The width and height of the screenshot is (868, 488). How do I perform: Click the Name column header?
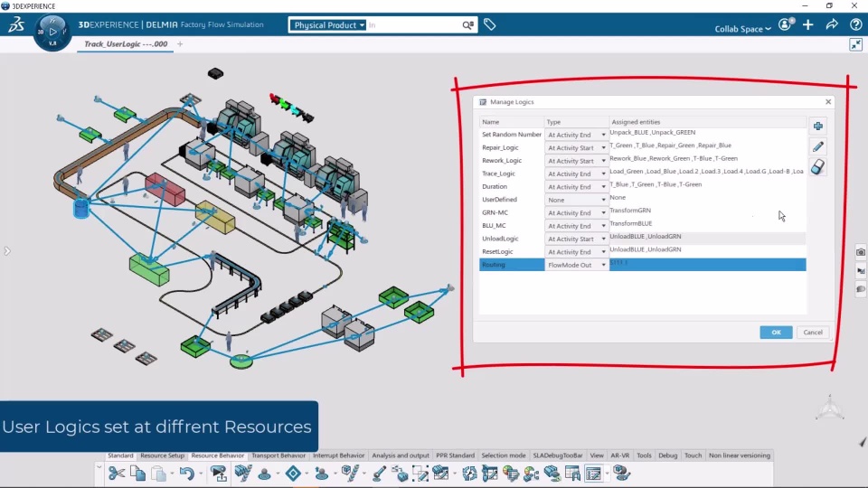(x=512, y=122)
